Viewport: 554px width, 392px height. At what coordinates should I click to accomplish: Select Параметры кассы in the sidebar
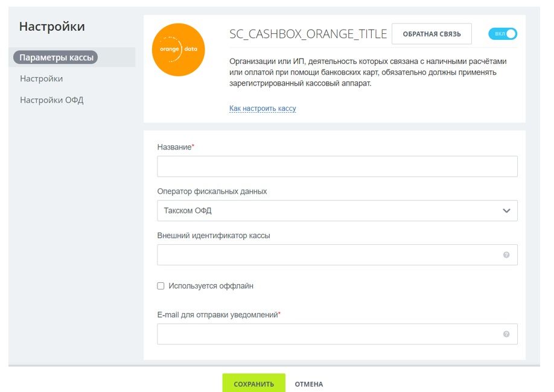[56, 58]
